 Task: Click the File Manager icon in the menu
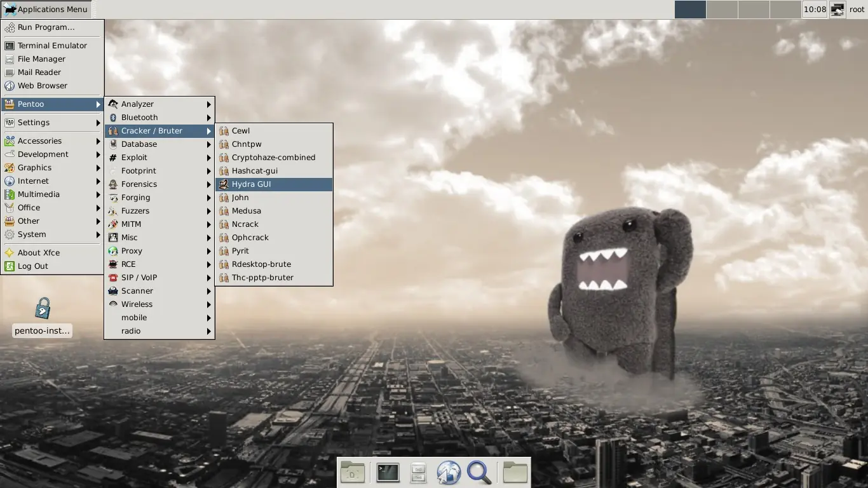point(10,59)
